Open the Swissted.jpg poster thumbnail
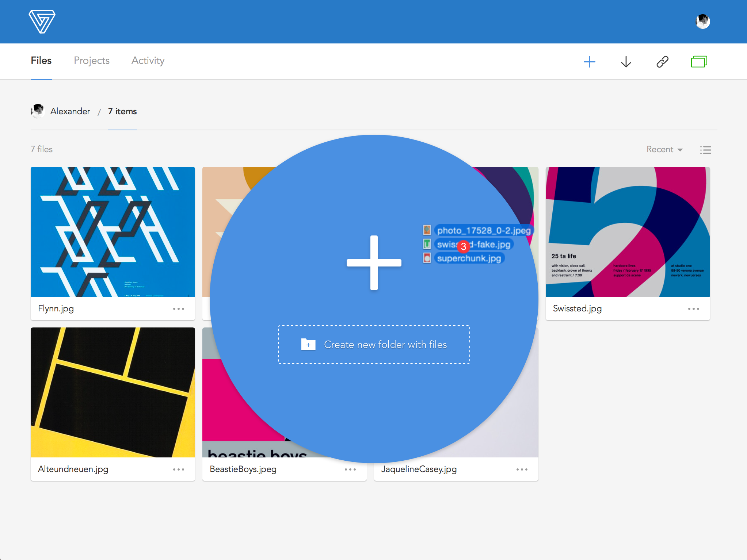Screen dimensions: 747x560 (x=627, y=232)
